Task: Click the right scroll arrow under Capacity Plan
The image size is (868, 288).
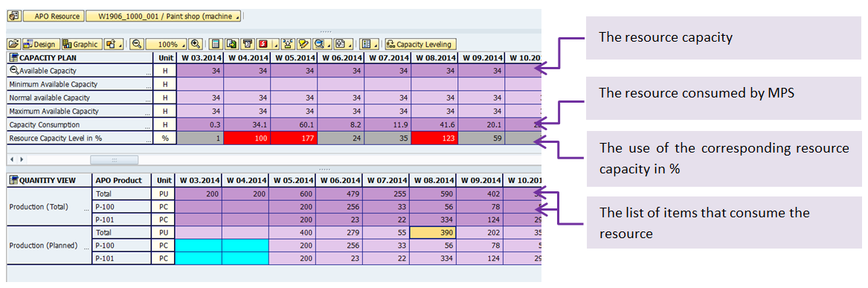Action: pos(22,159)
